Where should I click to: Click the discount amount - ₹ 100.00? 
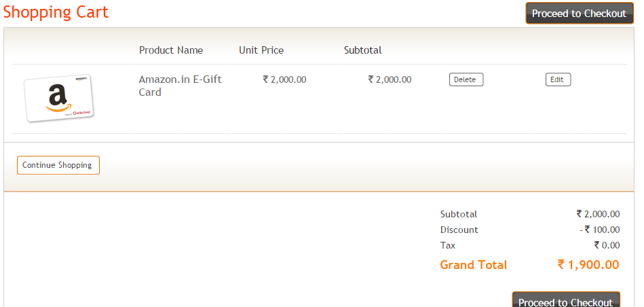[x=600, y=230]
